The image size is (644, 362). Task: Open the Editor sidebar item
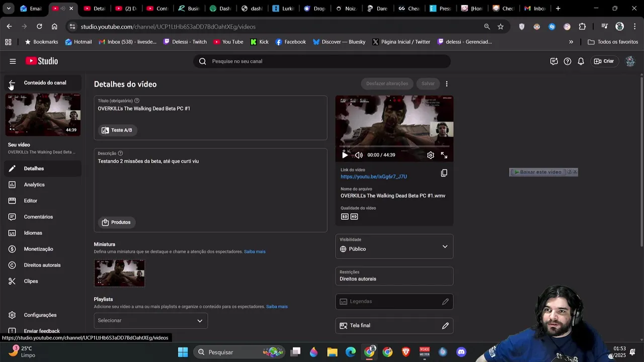tap(43, 201)
